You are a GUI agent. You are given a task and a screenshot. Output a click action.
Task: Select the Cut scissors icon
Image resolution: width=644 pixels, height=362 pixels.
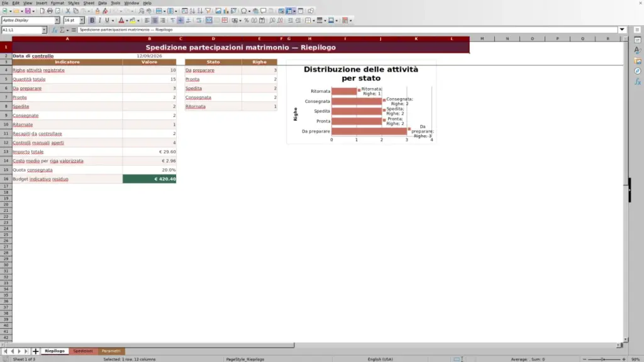(x=68, y=11)
